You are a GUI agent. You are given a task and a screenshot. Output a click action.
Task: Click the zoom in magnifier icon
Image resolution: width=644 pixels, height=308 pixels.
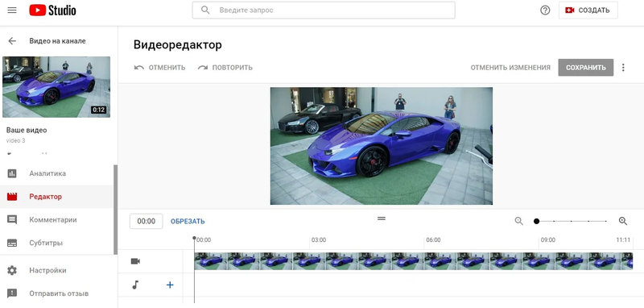tap(623, 221)
